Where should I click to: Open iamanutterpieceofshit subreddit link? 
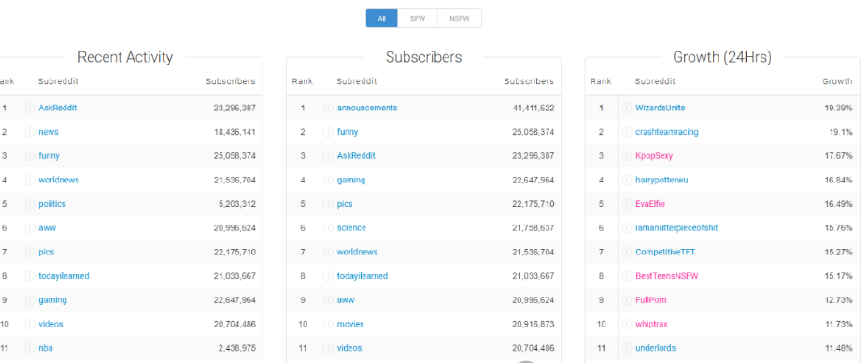(x=676, y=227)
